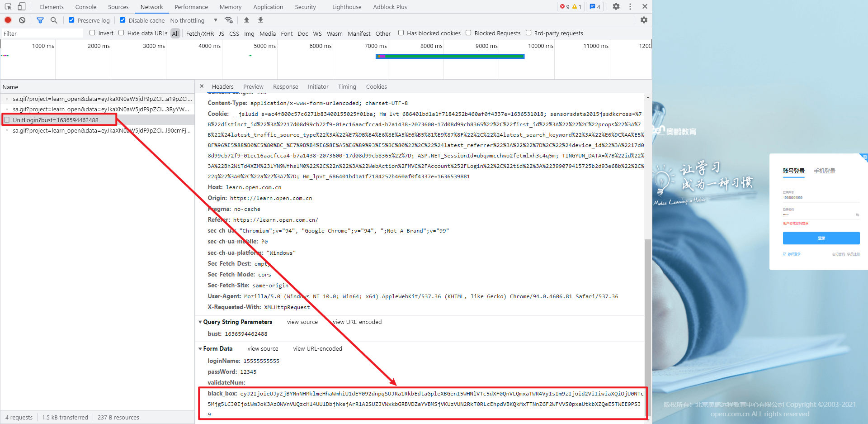
Task: Select the UnitLogin?bust=1636594462488 request row
Action: (98, 120)
